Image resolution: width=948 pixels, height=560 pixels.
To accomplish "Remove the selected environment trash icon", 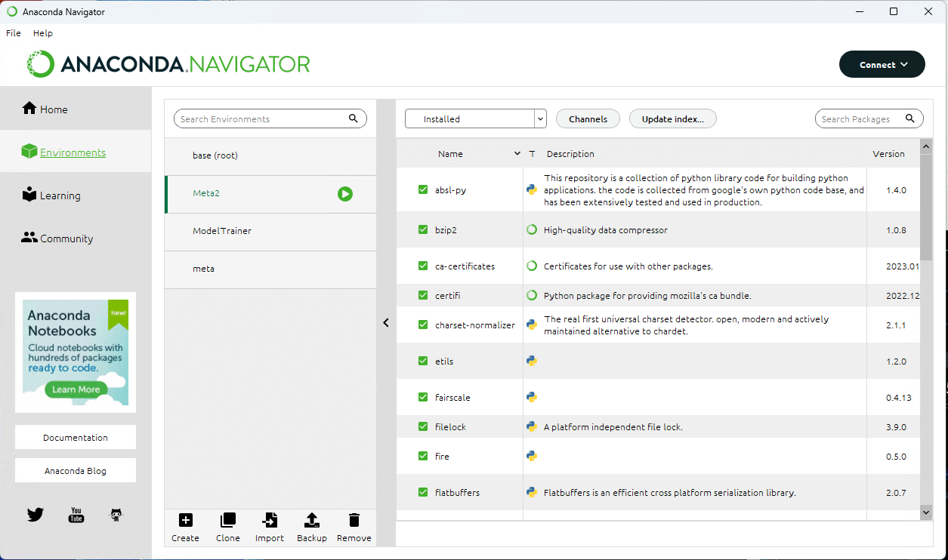I will coord(354,520).
